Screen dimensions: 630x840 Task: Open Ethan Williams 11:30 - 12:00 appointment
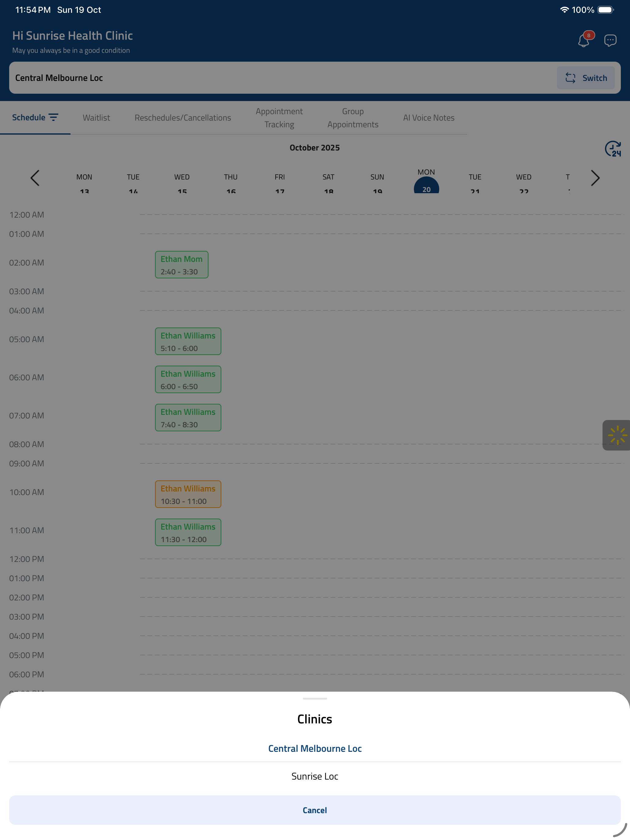[188, 532]
